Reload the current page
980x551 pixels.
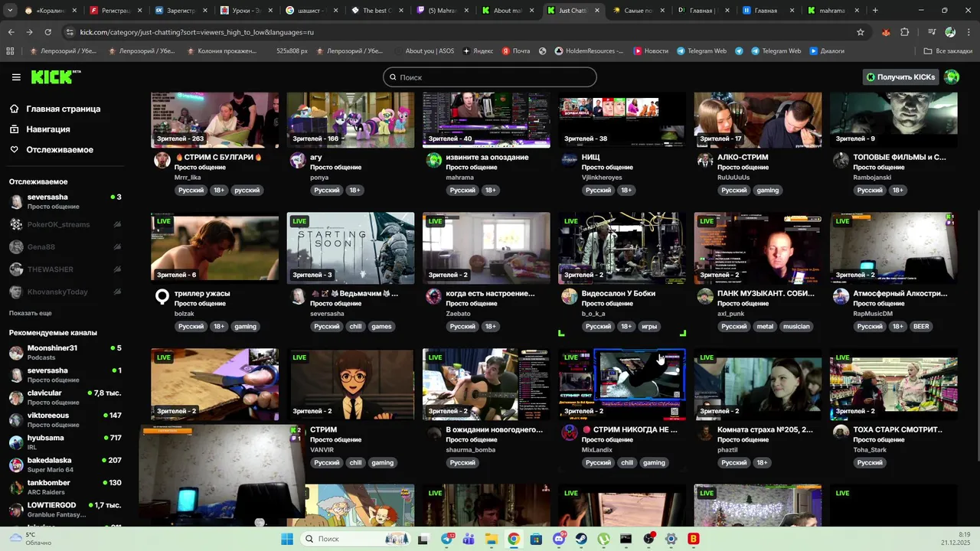47,32
